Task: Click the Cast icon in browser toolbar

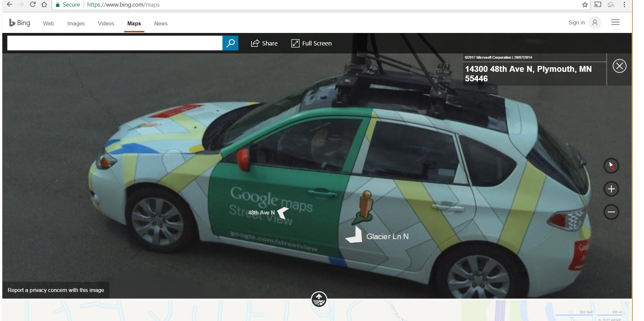Action: pos(598,5)
